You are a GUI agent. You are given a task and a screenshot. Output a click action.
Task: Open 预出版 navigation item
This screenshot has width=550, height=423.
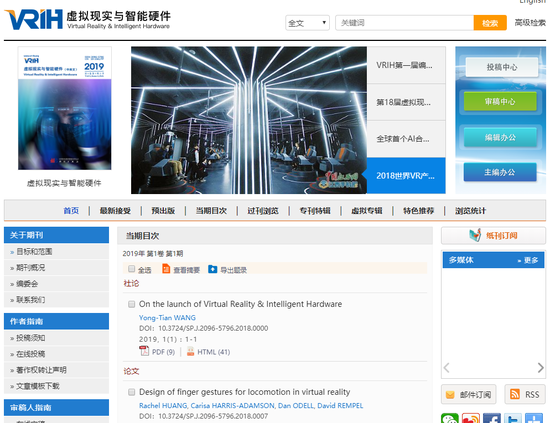pos(163,211)
